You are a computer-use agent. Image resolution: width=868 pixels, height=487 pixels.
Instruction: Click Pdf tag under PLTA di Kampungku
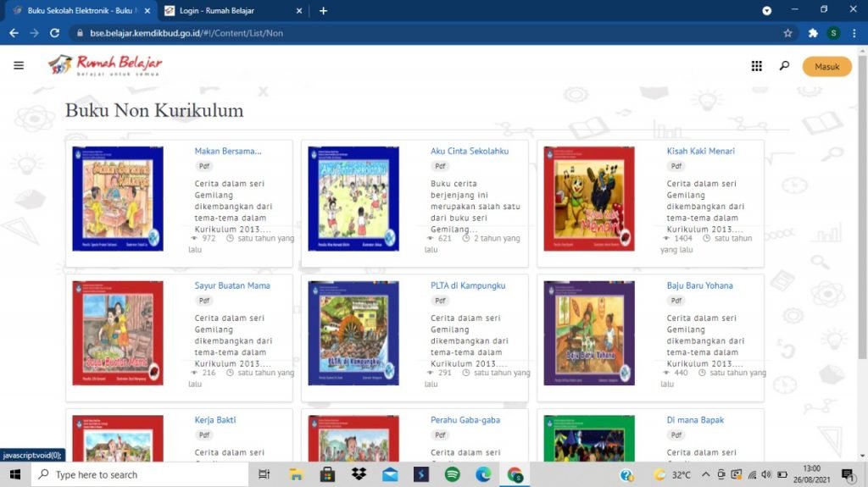coord(440,301)
